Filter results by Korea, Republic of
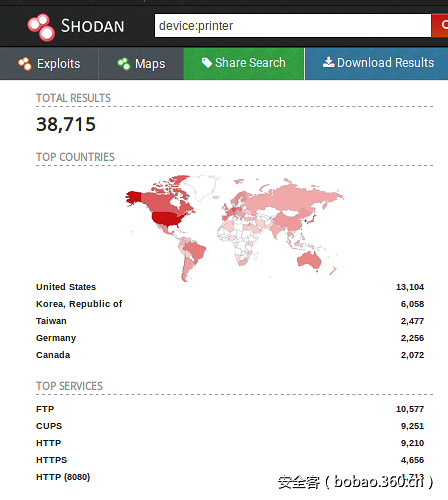Screen dimensions: 448x500 click(79, 304)
